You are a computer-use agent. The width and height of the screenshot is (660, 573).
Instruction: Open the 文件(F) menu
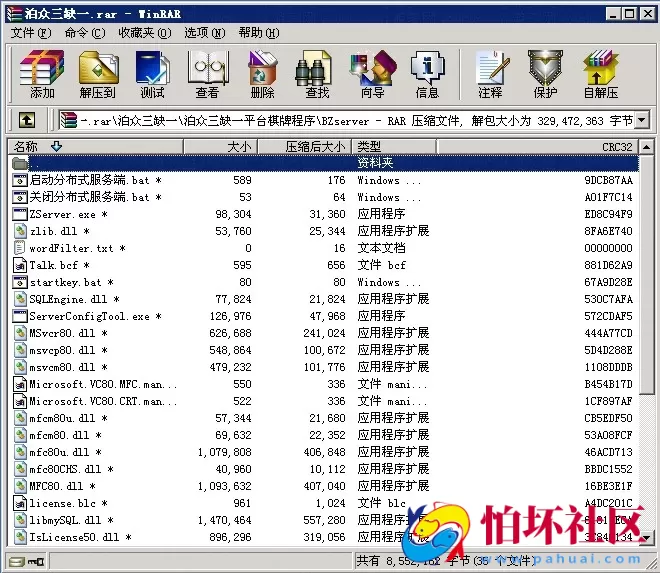(30, 33)
